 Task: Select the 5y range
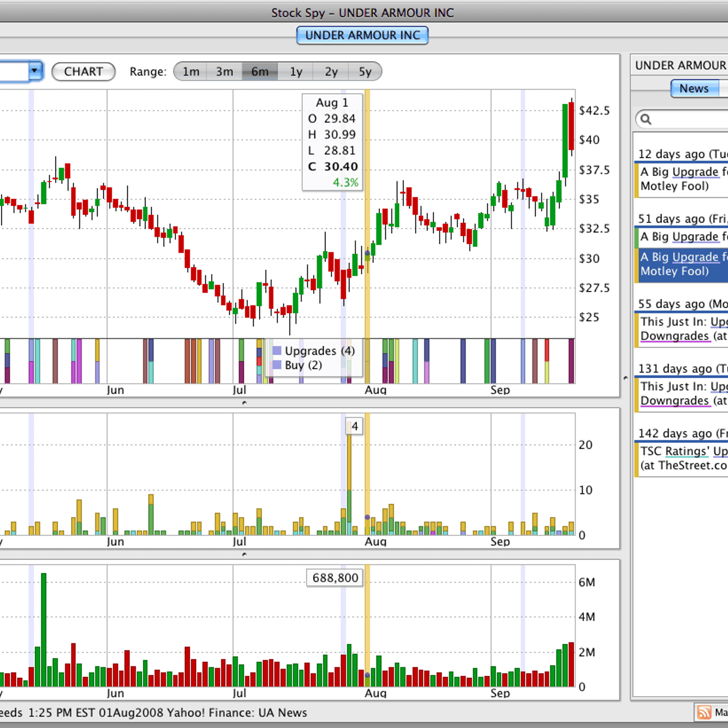pos(365,71)
